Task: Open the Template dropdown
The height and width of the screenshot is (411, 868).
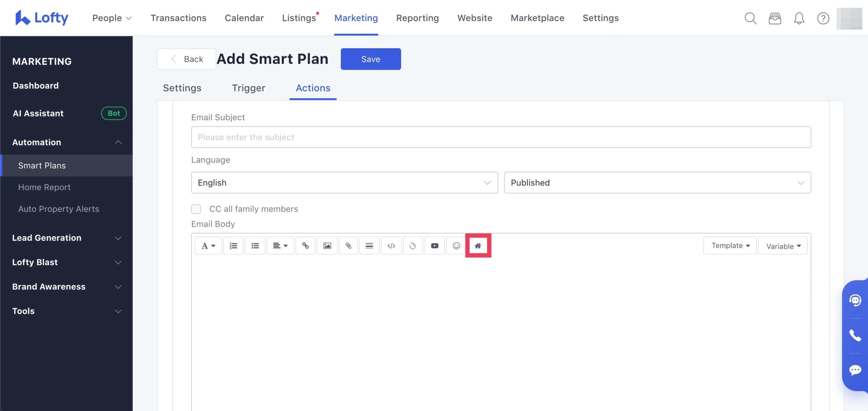Action: click(730, 246)
